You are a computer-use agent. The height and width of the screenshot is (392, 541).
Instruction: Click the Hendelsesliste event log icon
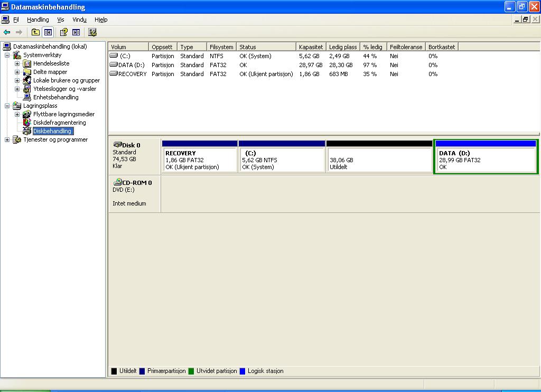pos(27,63)
